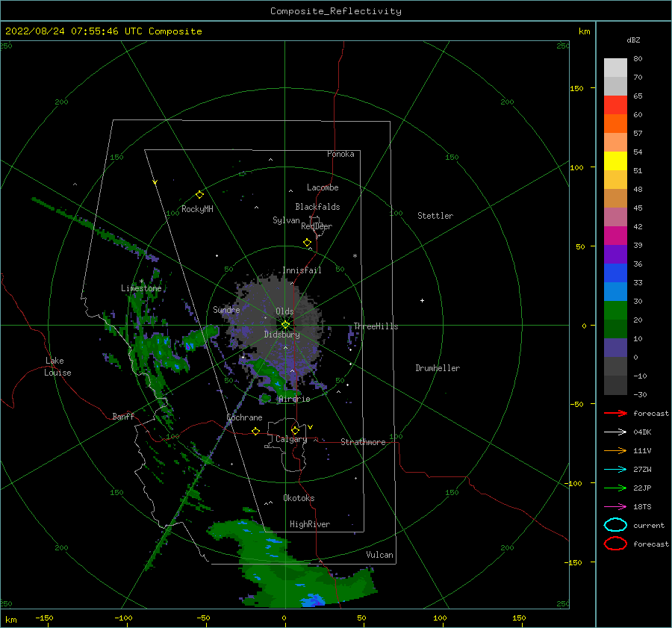Select the bright yellow 51-54 dBZ swatch

point(615,161)
